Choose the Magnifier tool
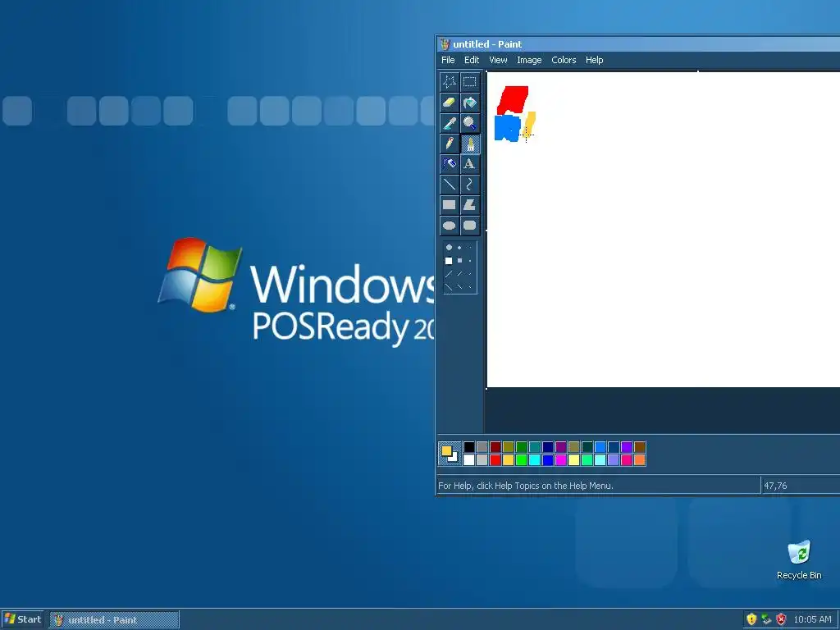Screen dimensions: 840x630 click(469, 123)
